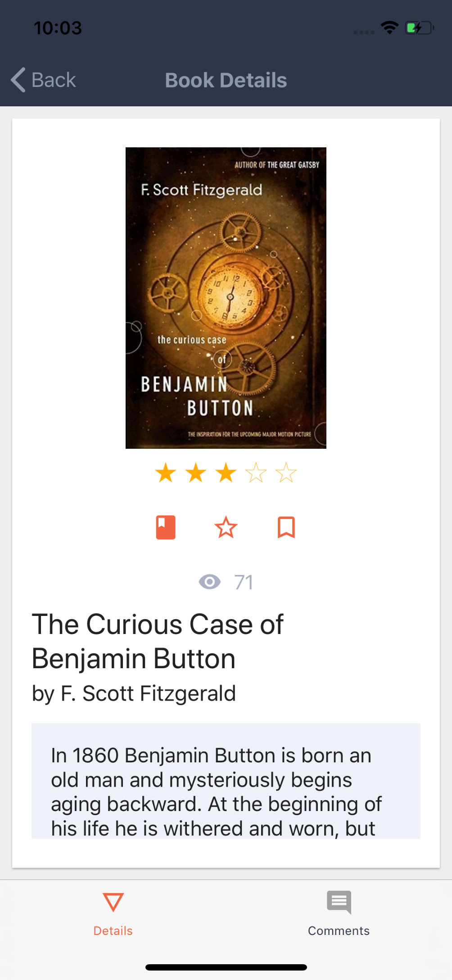The height and width of the screenshot is (980, 452).
Task: Rate the book two stars
Action: [196, 473]
